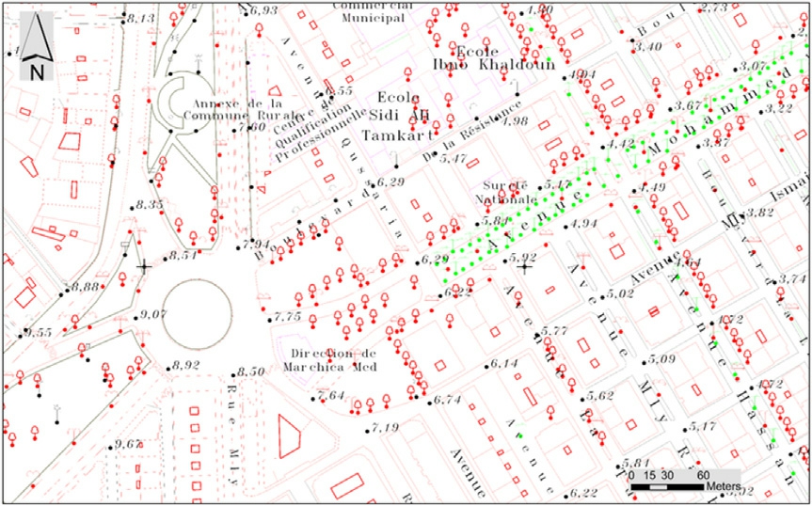Click the 7,19 elevation point label
The height and width of the screenshot is (506, 812).
pos(385,428)
